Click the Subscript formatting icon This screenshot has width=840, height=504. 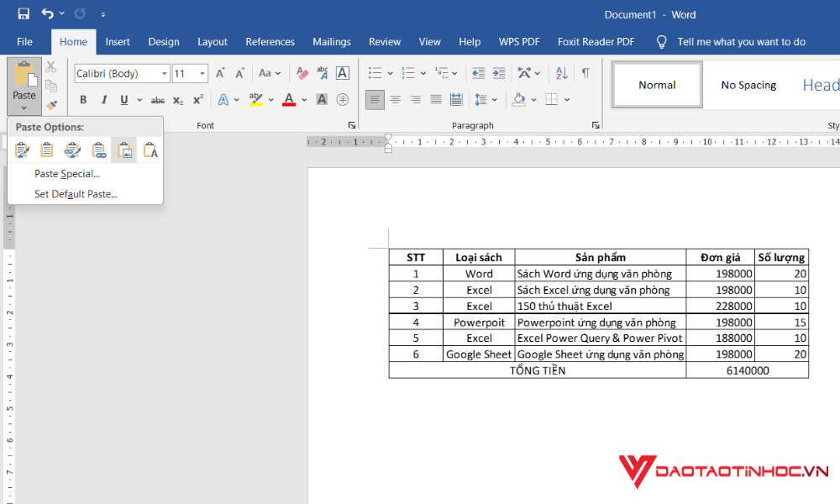(x=177, y=99)
